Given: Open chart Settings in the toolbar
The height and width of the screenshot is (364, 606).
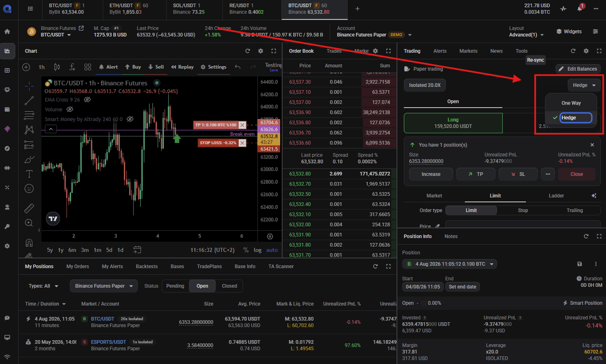Looking at the screenshot, I should coord(214,67).
